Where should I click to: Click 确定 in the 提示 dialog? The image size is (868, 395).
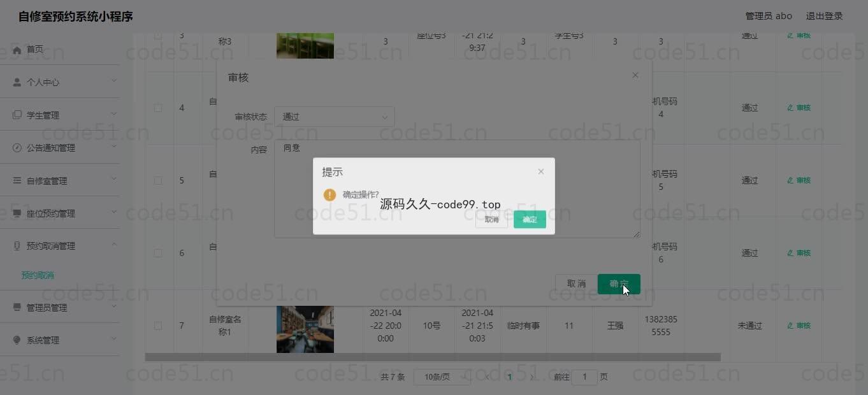(x=530, y=219)
